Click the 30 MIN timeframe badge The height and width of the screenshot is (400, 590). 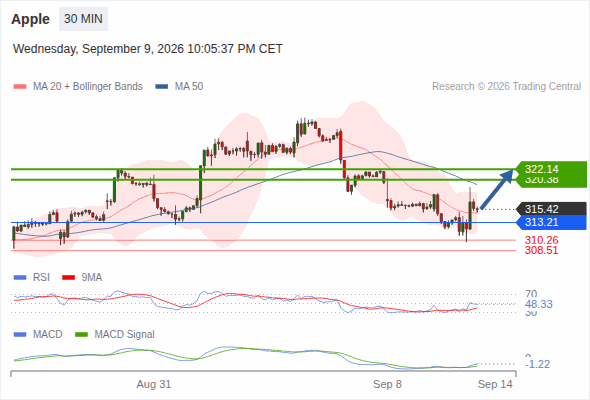[x=83, y=19]
